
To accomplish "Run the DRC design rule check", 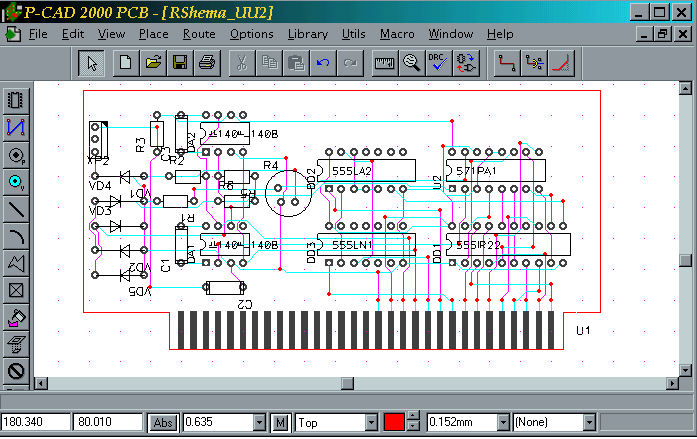I will tap(439, 63).
